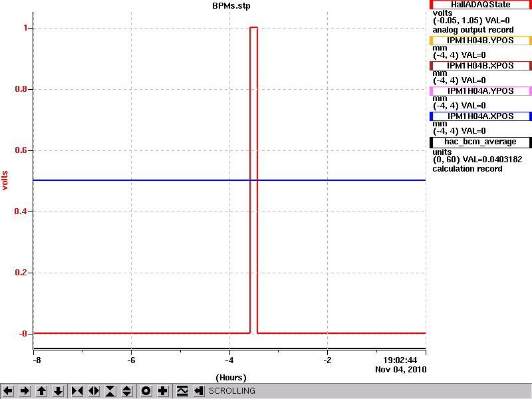Pan the plot right with right arrow
The height and width of the screenshot is (399, 532).
[x=25, y=391]
